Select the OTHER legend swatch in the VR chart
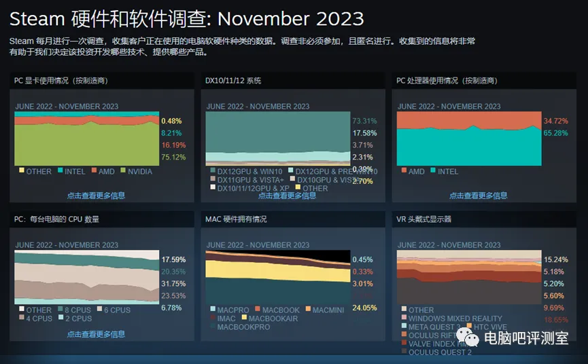The width and height of the screenshot is (588, 364). tap(404, 309)
